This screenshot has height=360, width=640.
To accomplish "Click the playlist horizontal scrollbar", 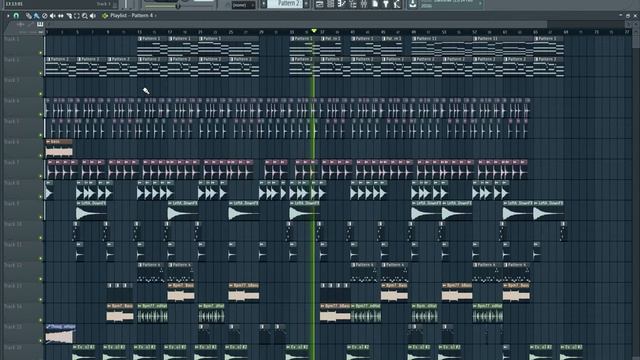I will [296, 24].
